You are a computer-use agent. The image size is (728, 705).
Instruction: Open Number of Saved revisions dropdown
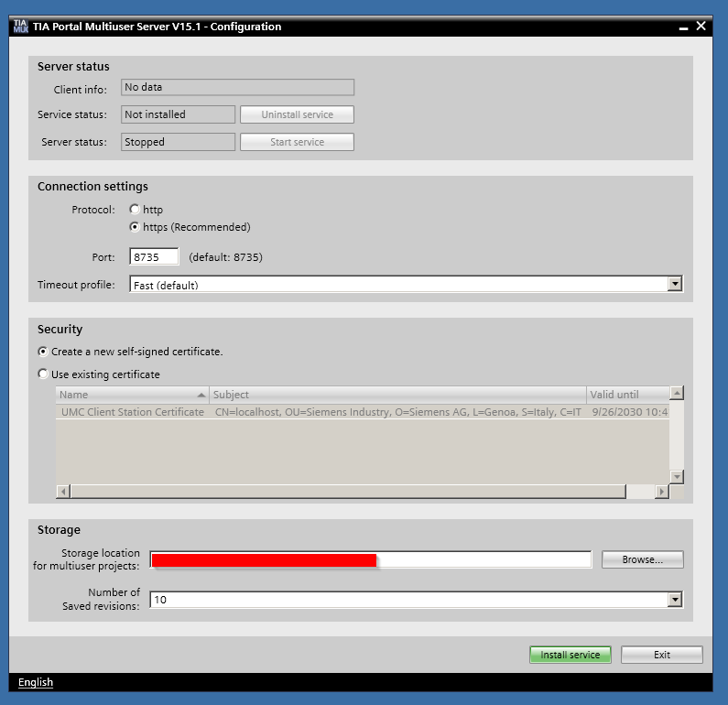tap(675, 600)
